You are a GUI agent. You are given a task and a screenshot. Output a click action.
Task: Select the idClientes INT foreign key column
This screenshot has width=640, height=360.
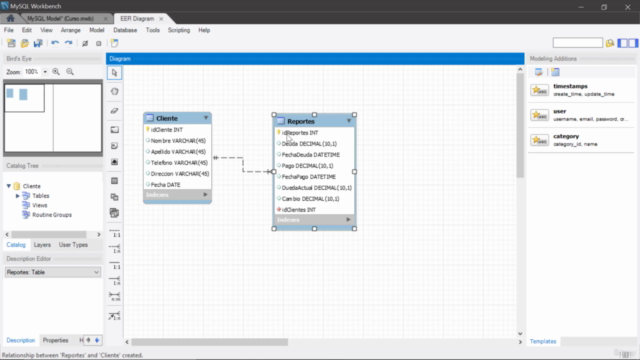[x=298, y=210]
